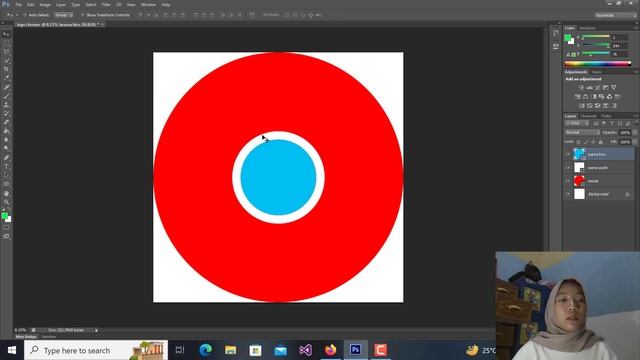Open the Fill slider dropdown arrow
640x360 pixels.
[x=635, y=142]
